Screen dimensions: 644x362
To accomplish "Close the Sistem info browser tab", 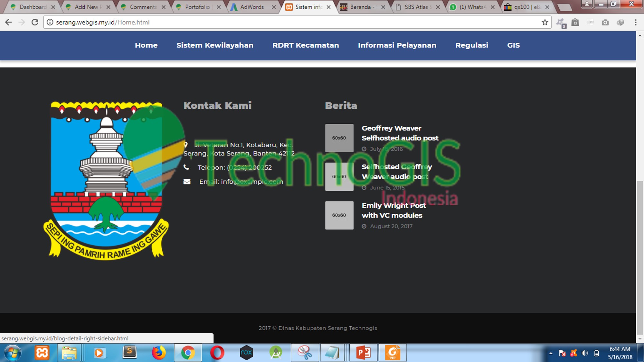I will [x=328, y=7].
